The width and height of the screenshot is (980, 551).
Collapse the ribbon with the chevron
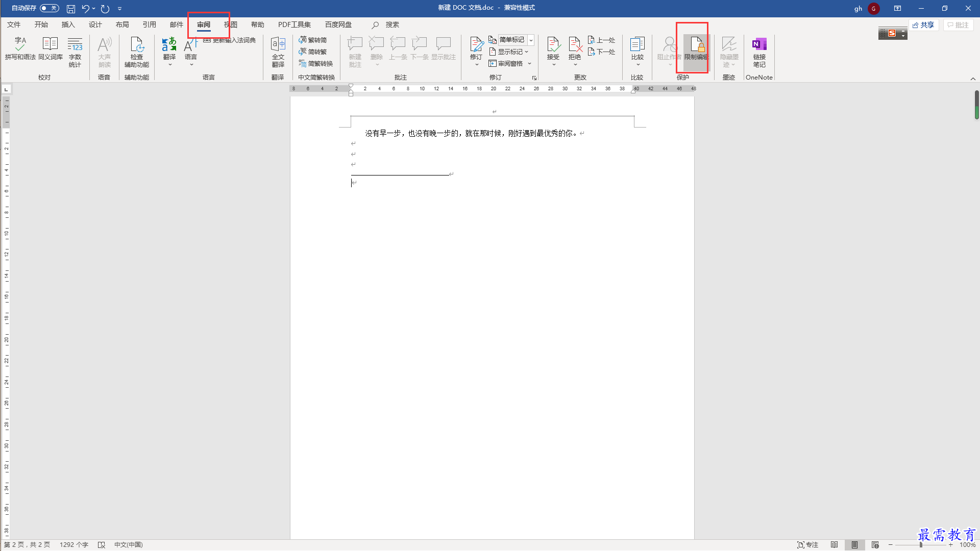(973, 79)
